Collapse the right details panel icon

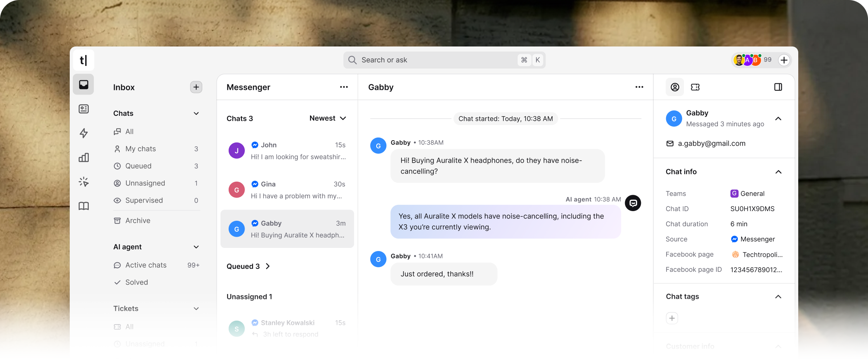tap(778, 87)
